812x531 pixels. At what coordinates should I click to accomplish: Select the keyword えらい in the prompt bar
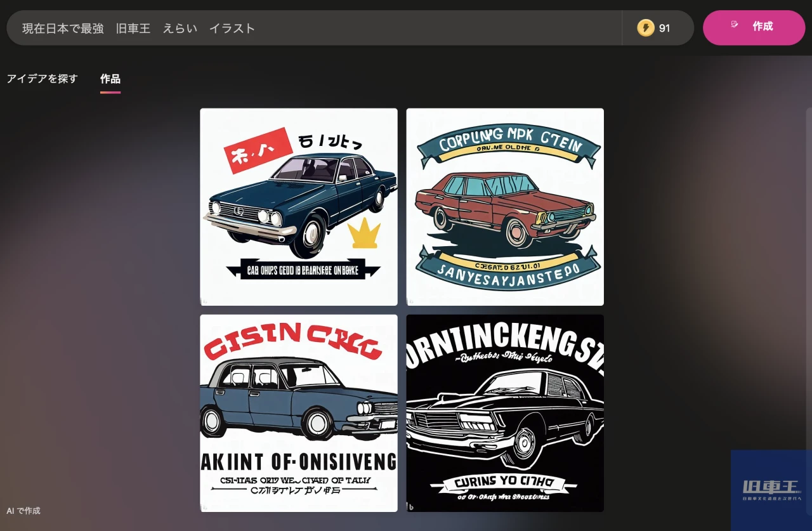pos(180,28)
